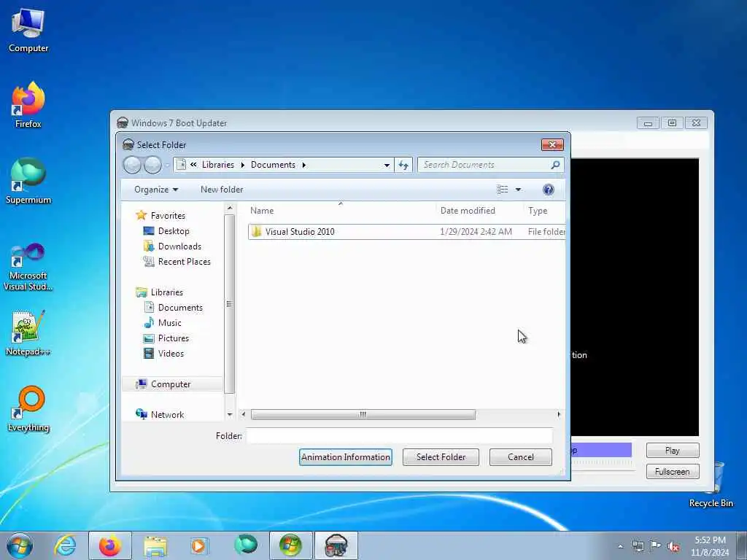Viewport: 747px width, 560px height.
Task: Click the breadcrumb overflow chevrons
Action: [193, 165]
